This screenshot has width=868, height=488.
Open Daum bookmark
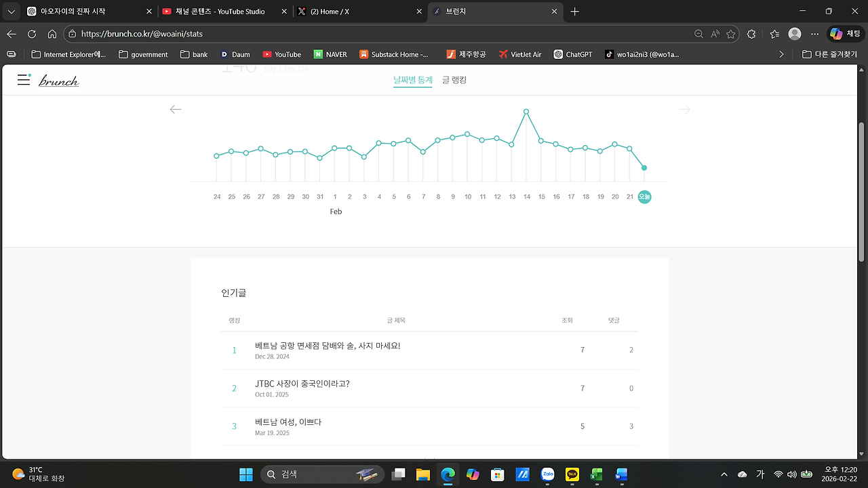pyautogui.click(x=235, y=54)
